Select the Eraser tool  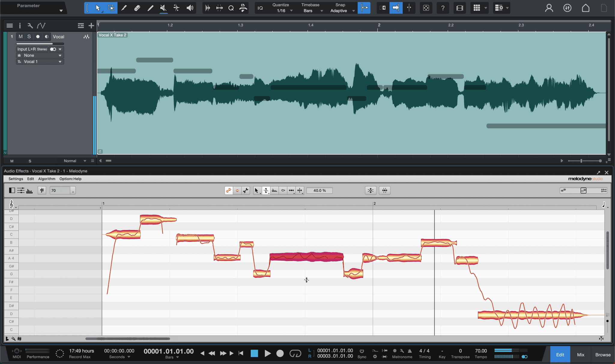point(137,8)
